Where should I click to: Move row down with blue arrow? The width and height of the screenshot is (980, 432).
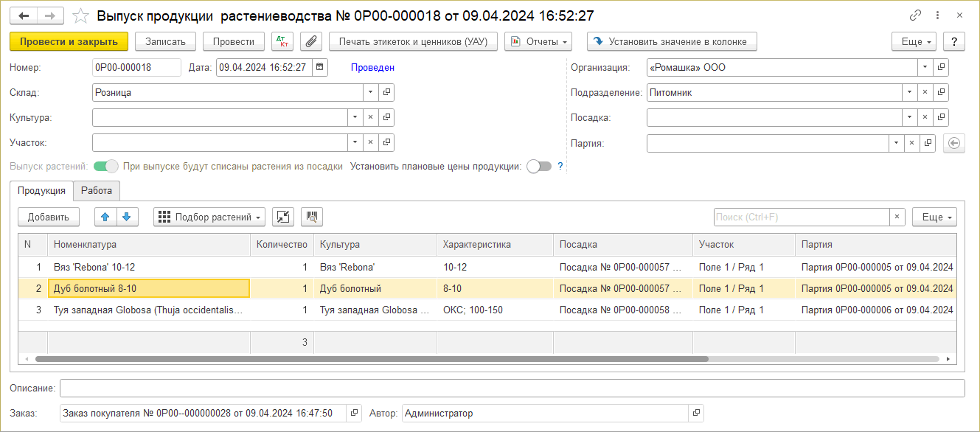pyautogui.click(x=127, y=217)
